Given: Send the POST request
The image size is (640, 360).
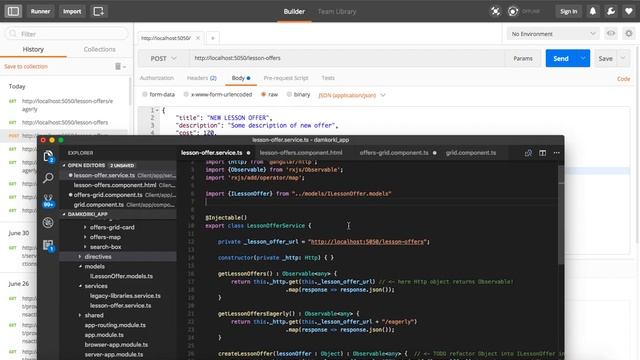Looking at the screenshot, I should click(561, 58).
